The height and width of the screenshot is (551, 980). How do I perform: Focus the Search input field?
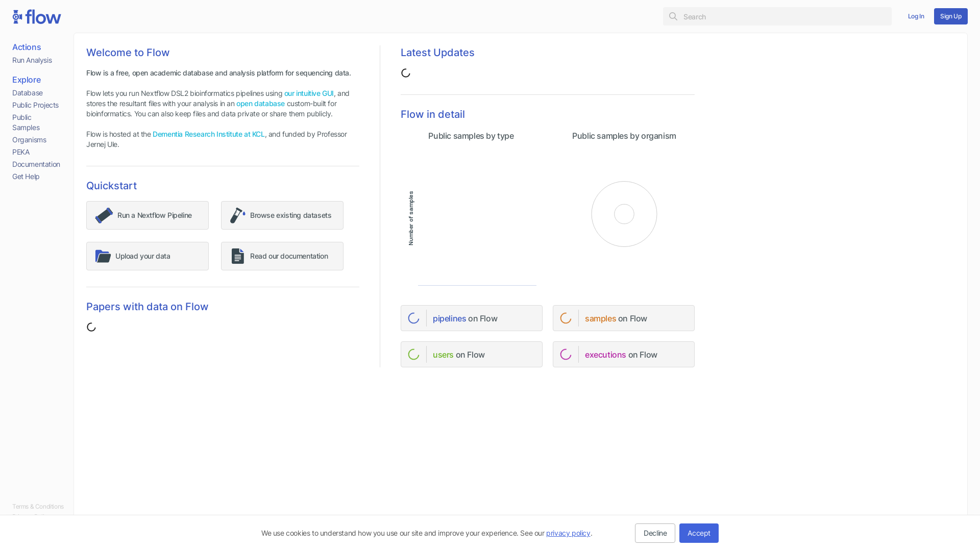(777, 16)
